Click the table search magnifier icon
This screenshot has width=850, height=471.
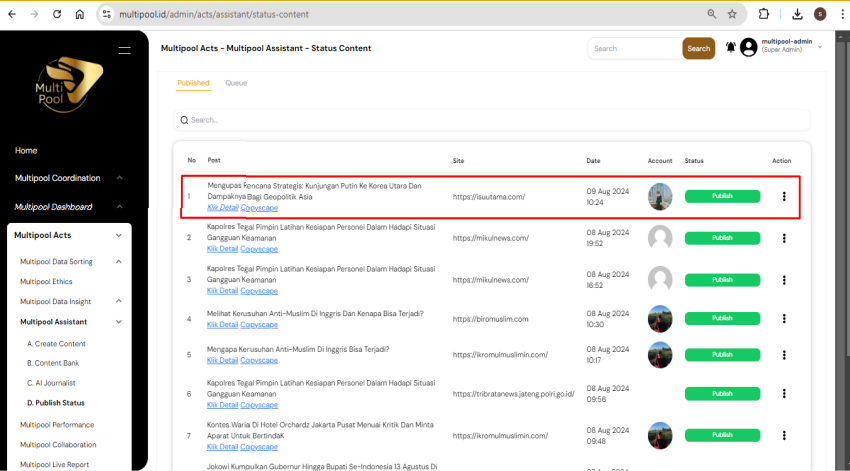point(184,120)
